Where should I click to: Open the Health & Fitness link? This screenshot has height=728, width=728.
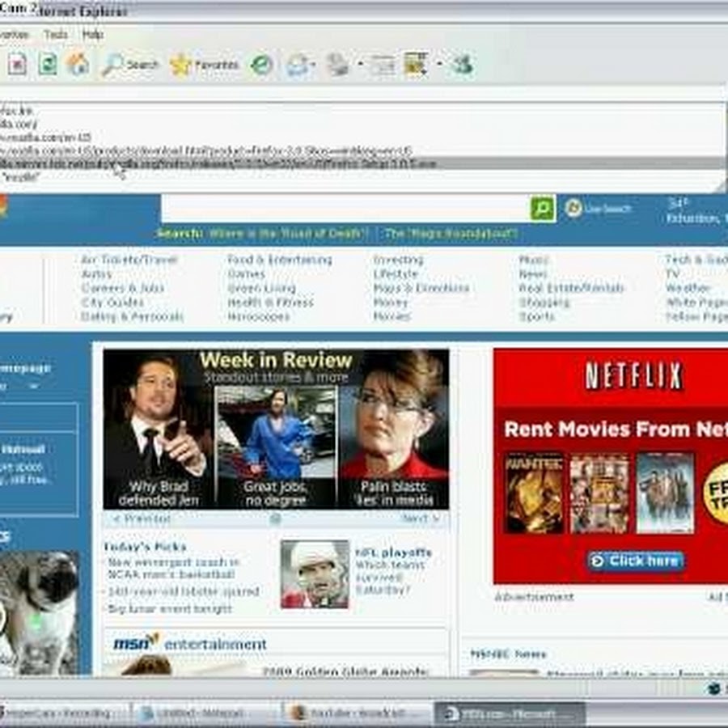(270, 303)
